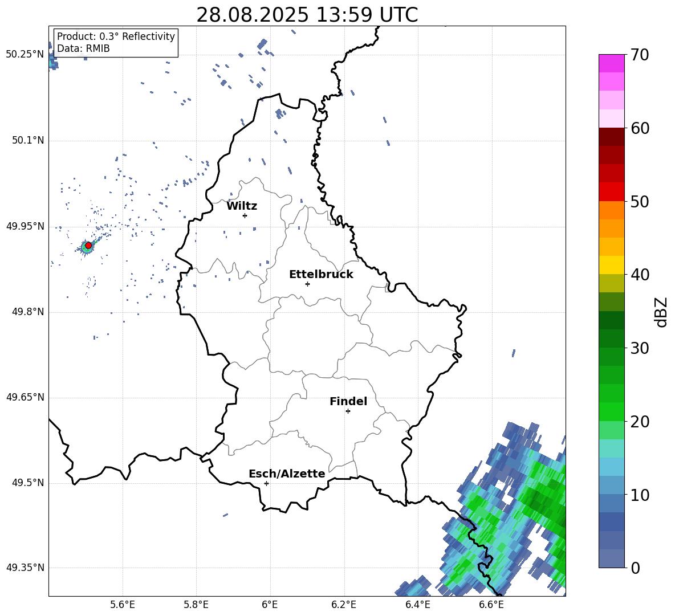Click the Findel station cross marker
675x616 pixels.
348,411
